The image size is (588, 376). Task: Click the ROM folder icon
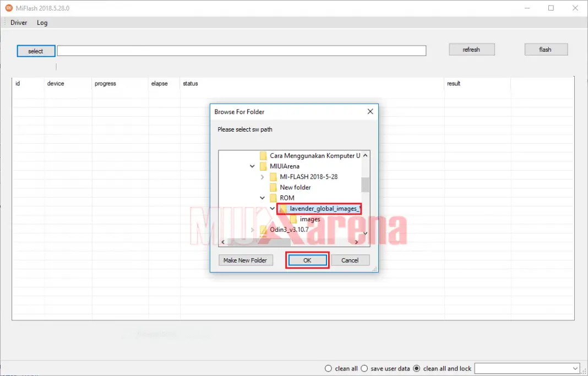click(274, 198)
